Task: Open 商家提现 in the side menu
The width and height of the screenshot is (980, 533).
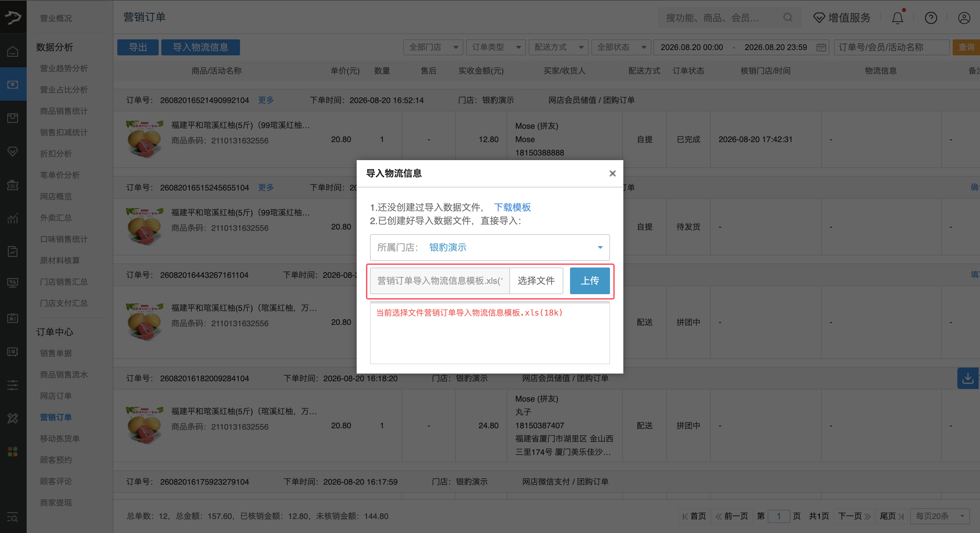Action: click(56, 503)
